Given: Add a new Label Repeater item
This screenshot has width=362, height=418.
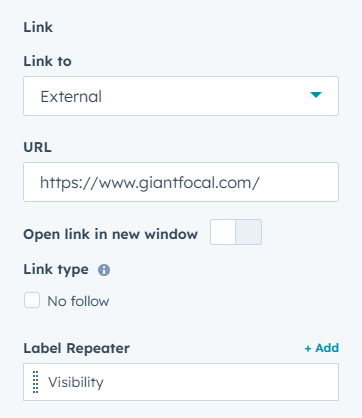Looking at the screenshot, I should 322,348.
